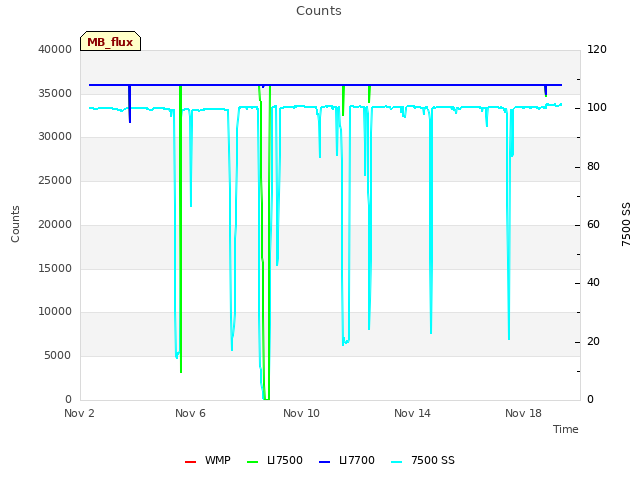This screenshot has width=640, height=480.
Task: Click the 25000 left axis tick label
Action: [55, 180]
